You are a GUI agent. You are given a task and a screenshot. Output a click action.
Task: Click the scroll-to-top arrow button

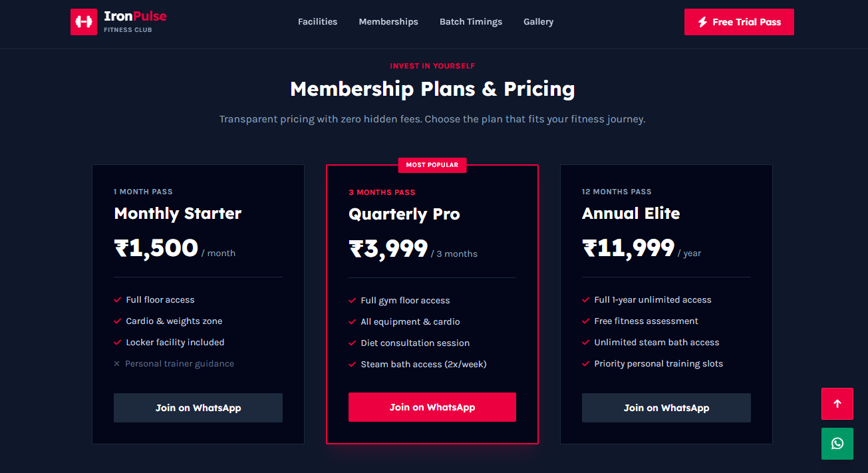tap(837, 404)
